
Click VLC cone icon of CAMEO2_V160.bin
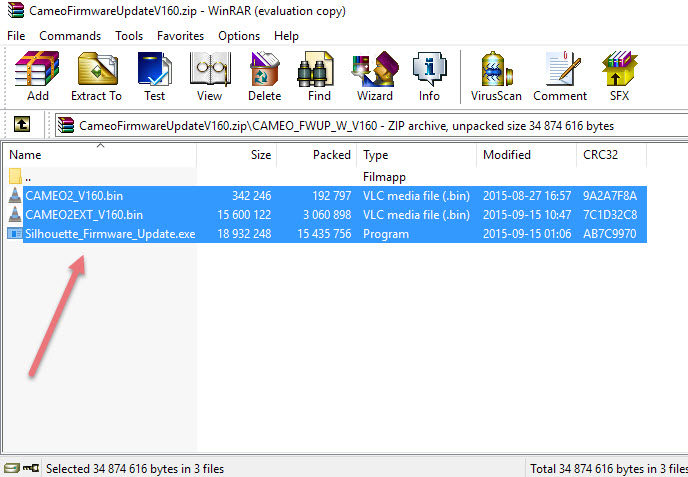tap(15, 195)
